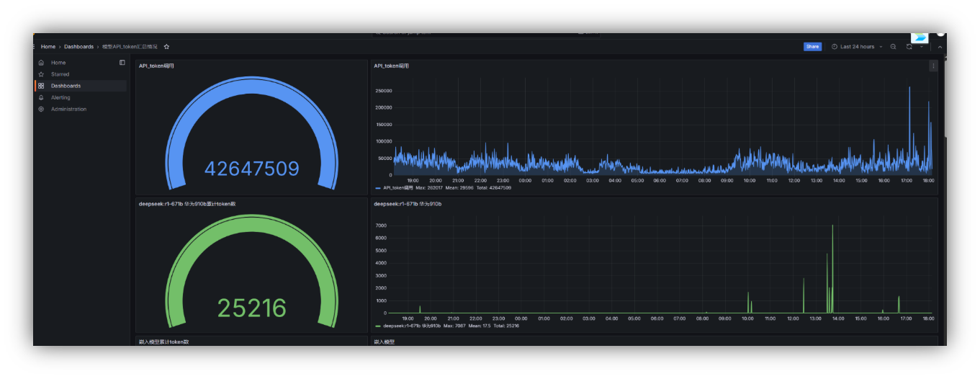Screen dimensions: 980x379
Task: Click the Share button
Action: click(x=812, y=47)
